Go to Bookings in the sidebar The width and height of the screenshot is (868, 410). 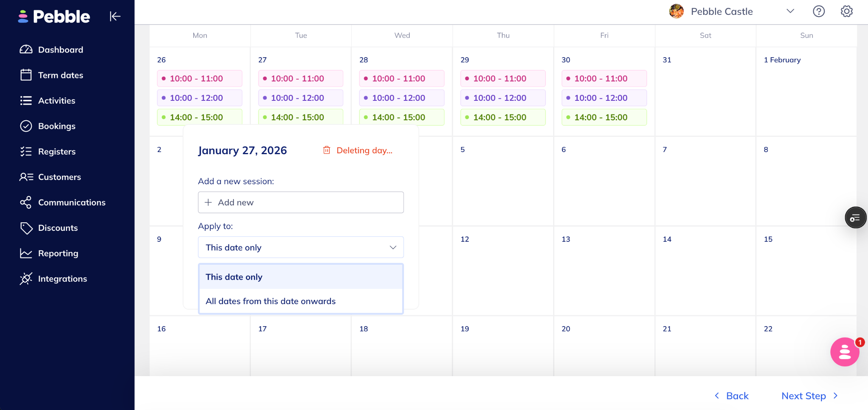(x=56, y=126)
